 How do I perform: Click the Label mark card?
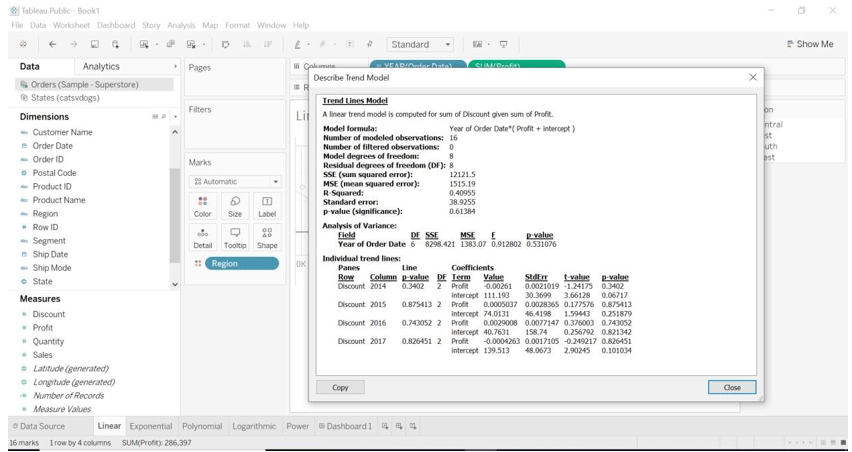[267, 205]
